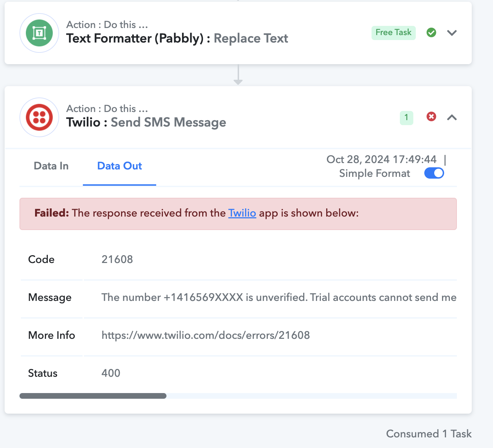
Task: Switch to the Data In tab
Action: (51, 166)
